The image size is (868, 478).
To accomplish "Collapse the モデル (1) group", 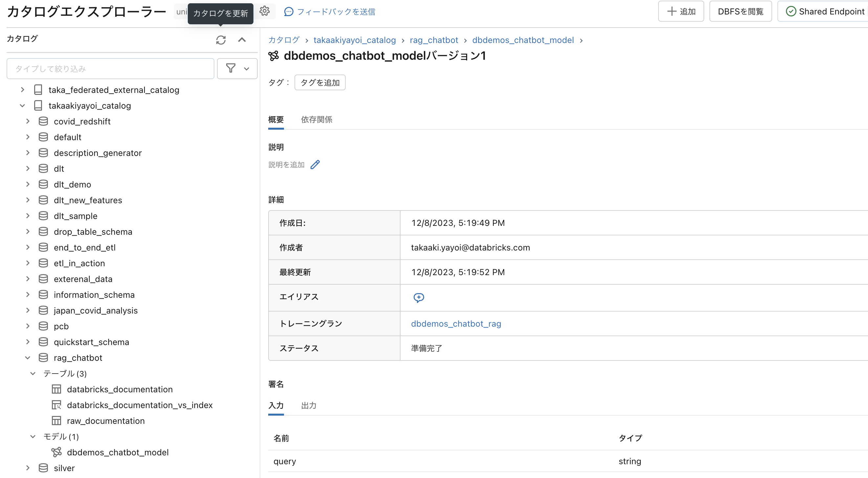I will (x=33, y=436).
